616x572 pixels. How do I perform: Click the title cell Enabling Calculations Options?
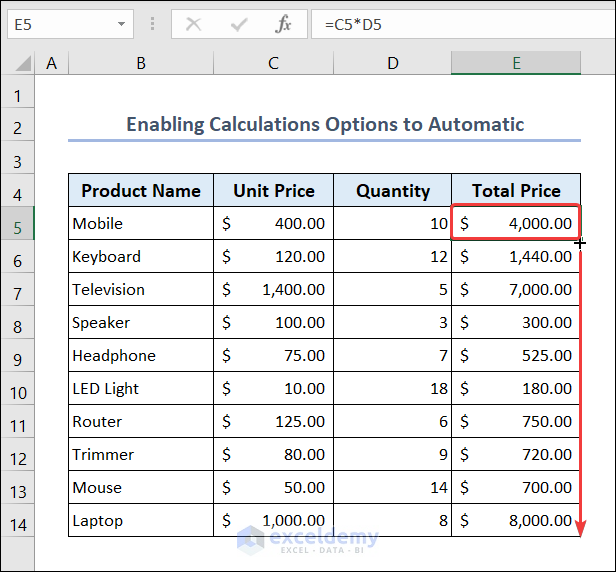coord(325,125)
